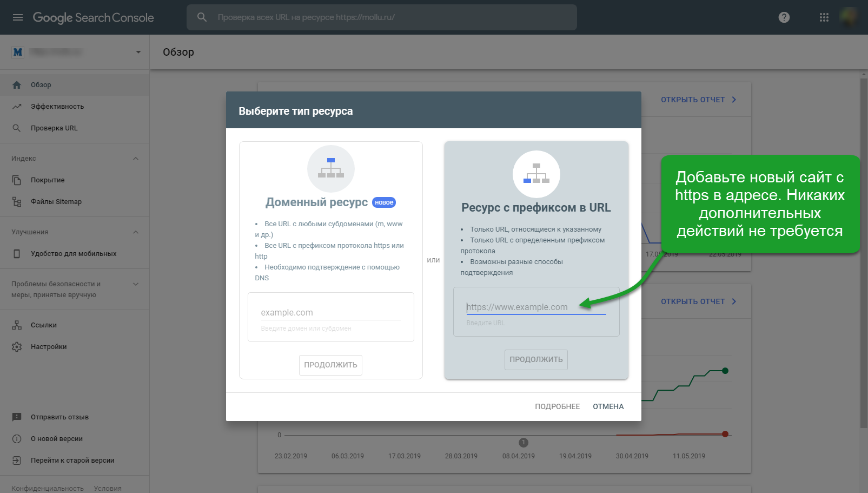The image size is (868, 493).
Task: Click ПРОДОЛЖИТЬ under URL-prefix property
Action: click(536, 359)
